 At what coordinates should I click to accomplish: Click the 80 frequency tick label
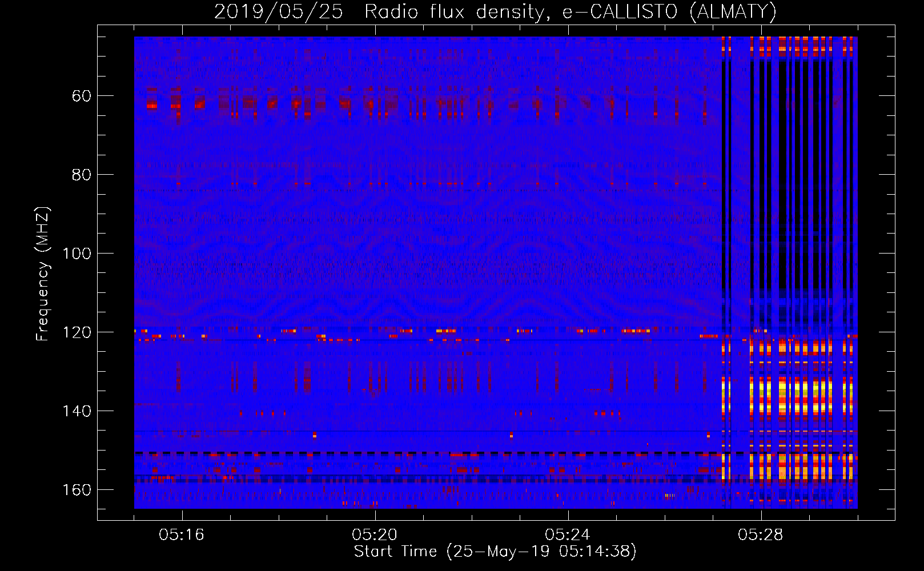click(82, 175)
